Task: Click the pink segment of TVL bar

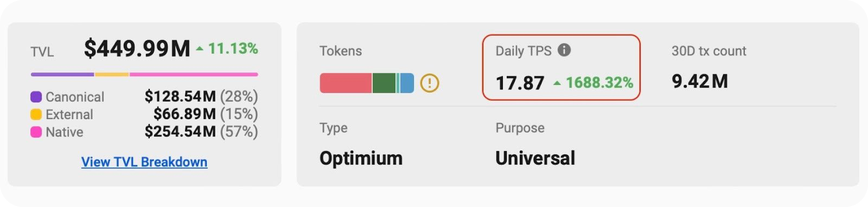Action: [x=193, y=74]
